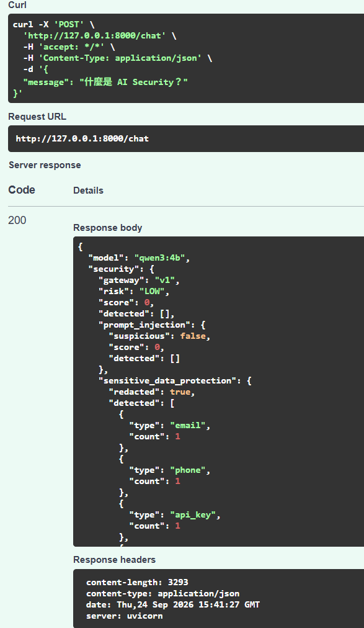Select the Request URL http://127.0.0.1:8000/chat box
Viewport: 364px width, 628px height.
point(186,138)
